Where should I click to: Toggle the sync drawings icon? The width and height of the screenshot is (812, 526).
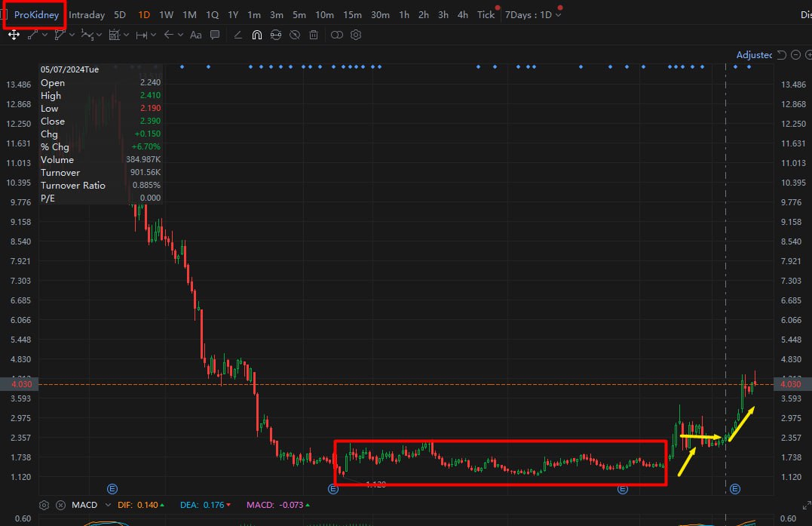276,35
